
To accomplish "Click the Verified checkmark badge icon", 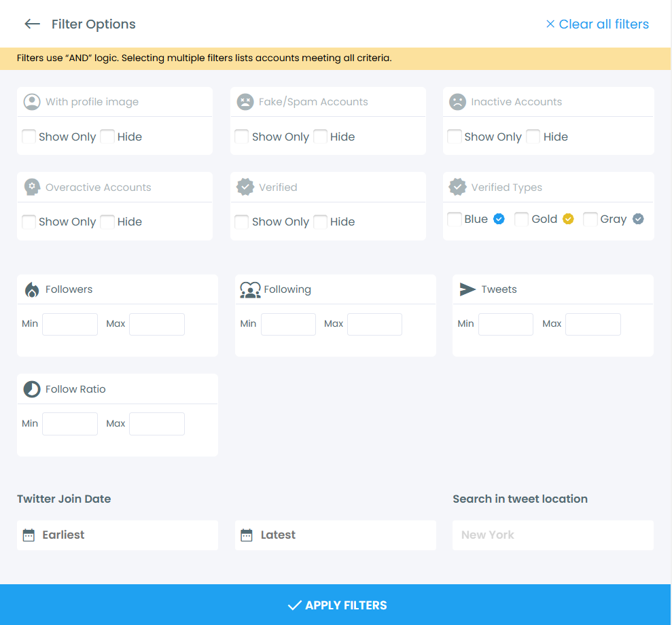I will [x=245, y=186].
